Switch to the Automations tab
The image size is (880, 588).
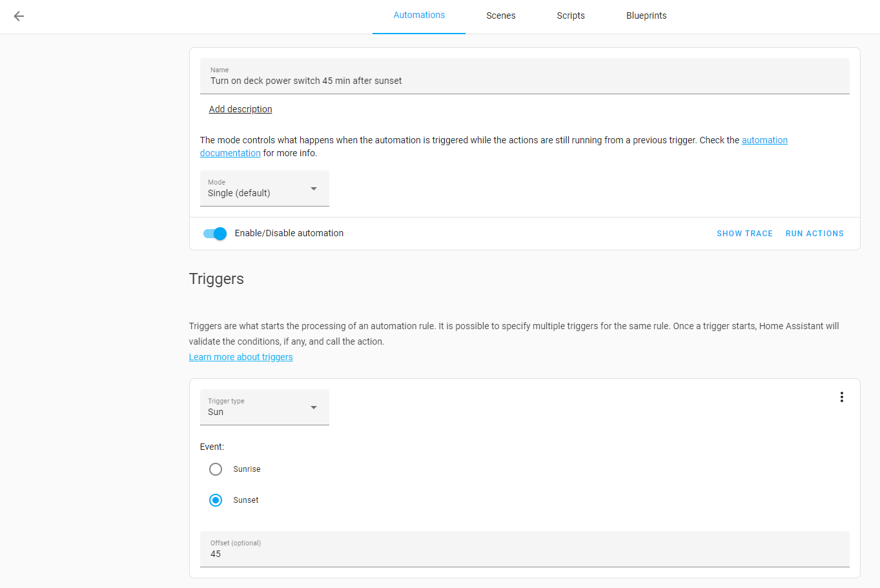(419, 15)
